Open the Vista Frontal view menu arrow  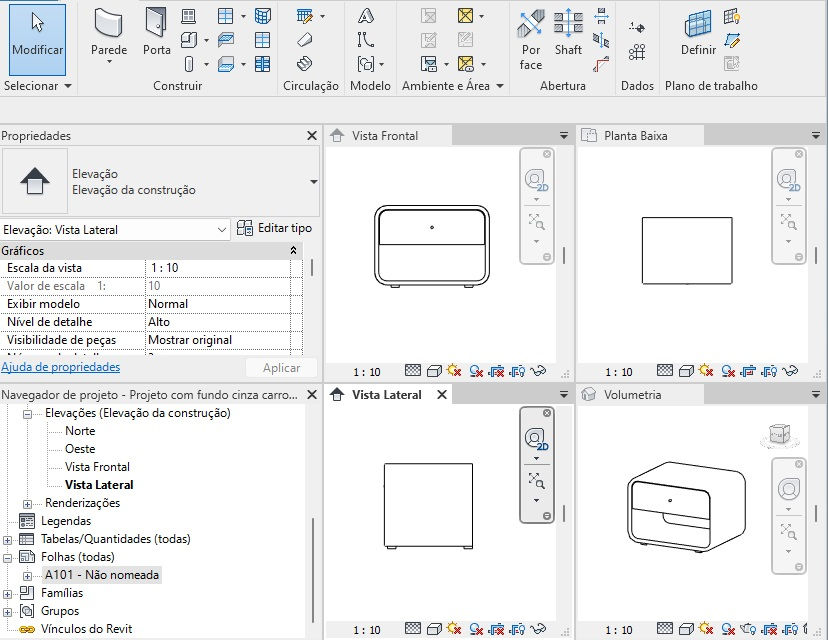[561, 135]
